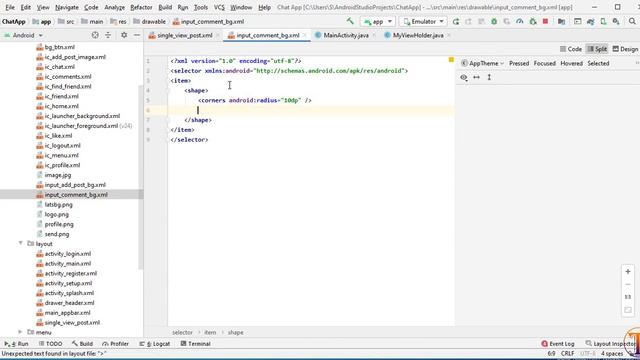Screen dimensions: 640x360
Task: Switch editor to Code view
Action: (571, 49)
